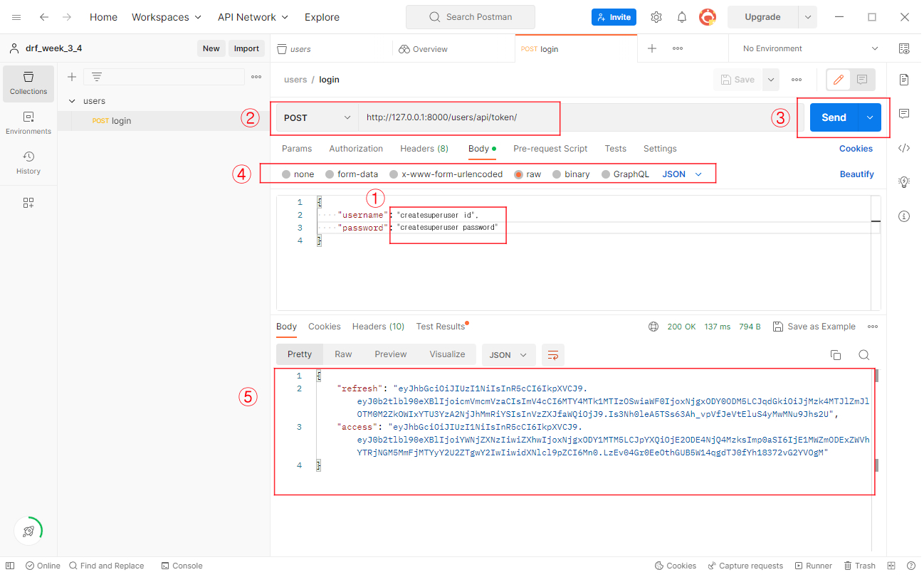Click the Invite button

(x=614, y=17)
